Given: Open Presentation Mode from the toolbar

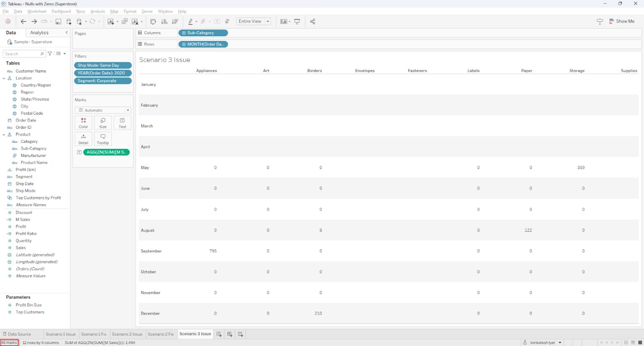Looking at the screenshot, I should (296, 21).
